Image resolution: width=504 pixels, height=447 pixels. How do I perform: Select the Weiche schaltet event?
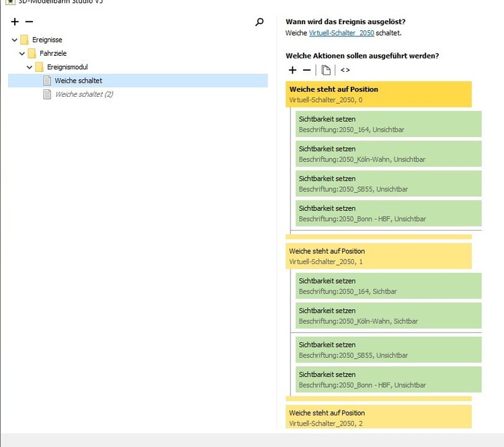tap(78, 81)
